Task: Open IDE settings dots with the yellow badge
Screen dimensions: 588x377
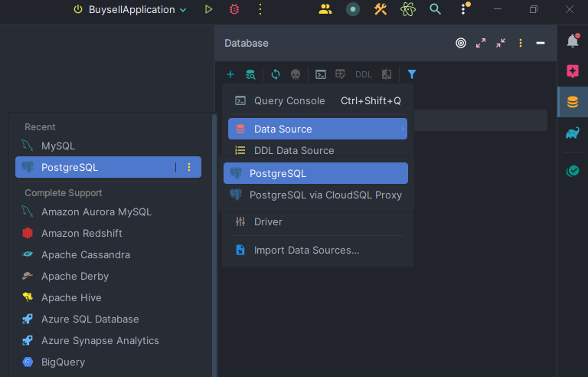Action: [465, 8]
